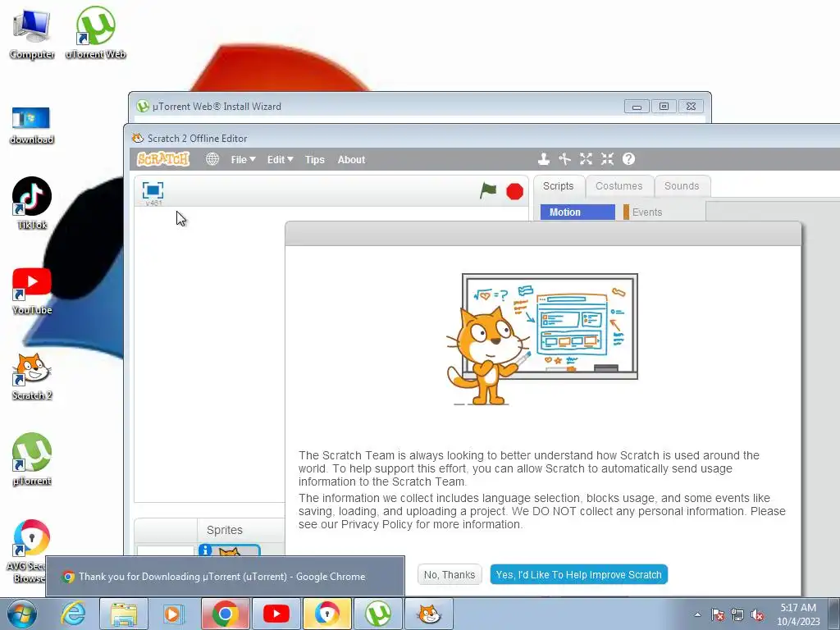Select the Motion block category

577,212
